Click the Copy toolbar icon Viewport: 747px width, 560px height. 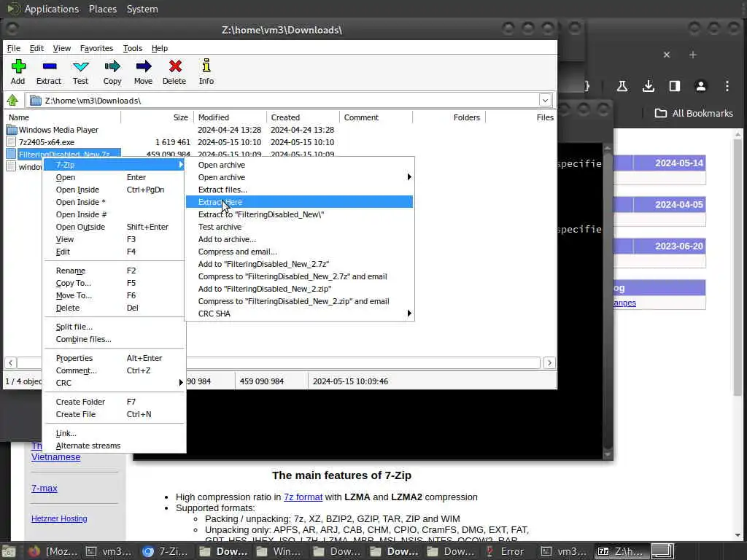pyautogui.click(x=112, y=66)
